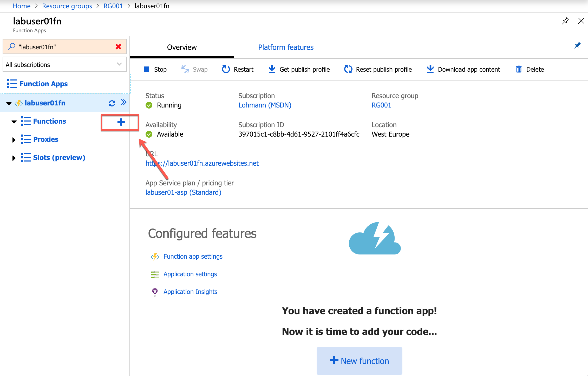Viewport: 588px width, 376px height.
Task: Open RG001 in the breadcrumb
Action: click(113, 6)
